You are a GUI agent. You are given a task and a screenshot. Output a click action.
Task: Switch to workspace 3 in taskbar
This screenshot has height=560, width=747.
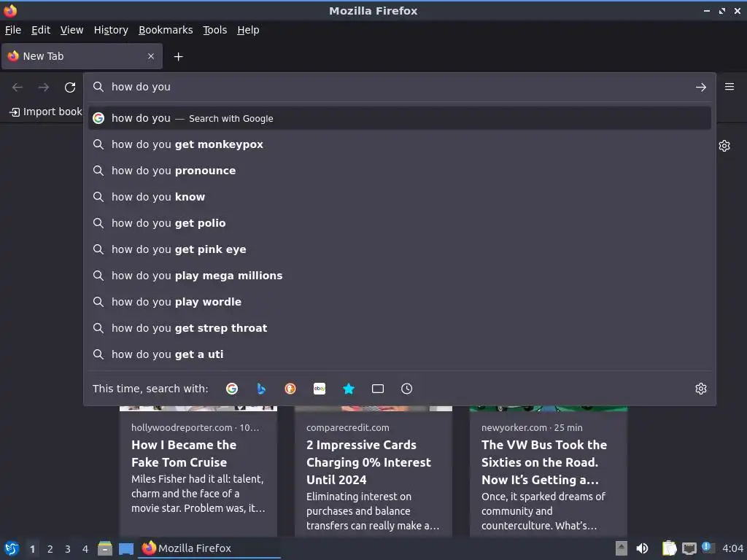coord(68,549)
